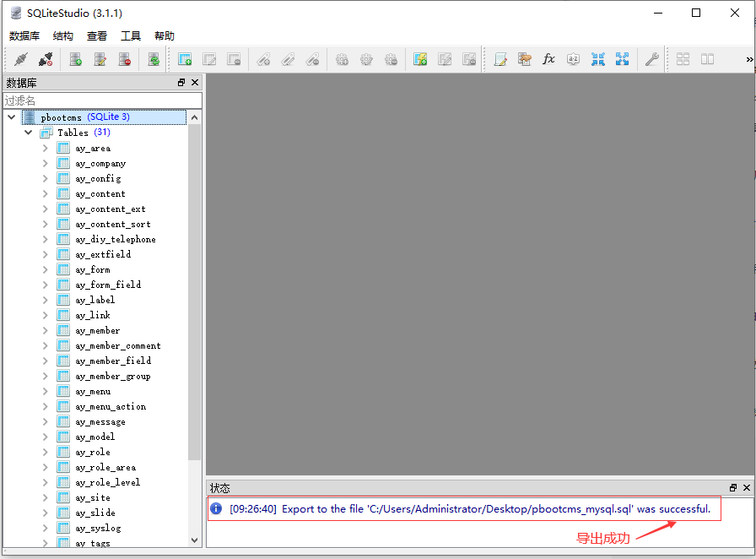Focus the 过滤名 filter field
This screenshot has height=559, width=756.
103,100
